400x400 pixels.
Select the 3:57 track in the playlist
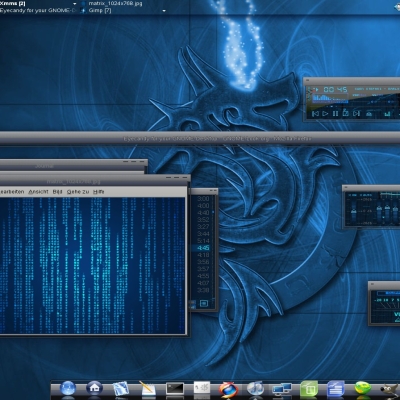point(203,269)
